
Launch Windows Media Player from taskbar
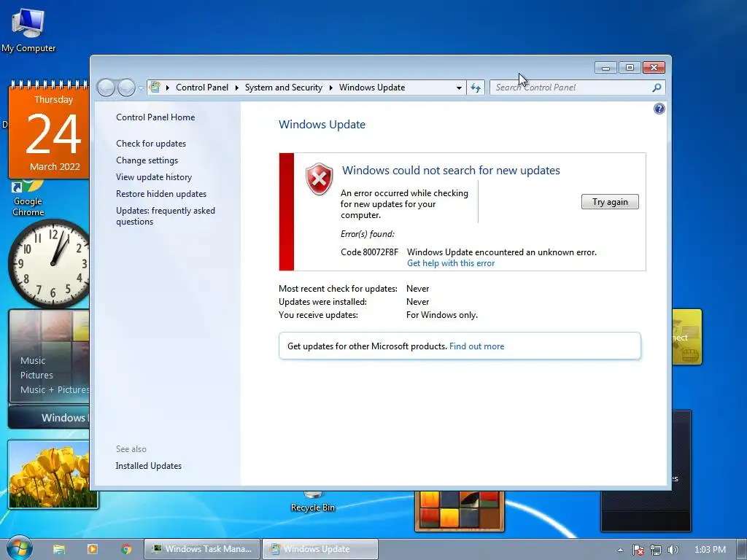pyautogui.click(x=93, y=549)
